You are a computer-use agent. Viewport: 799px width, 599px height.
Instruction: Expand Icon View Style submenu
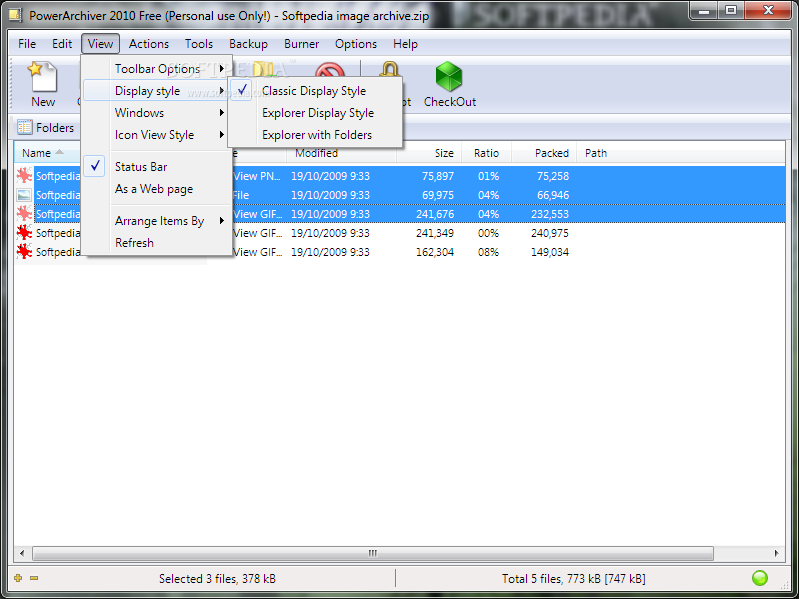[156, 134]
